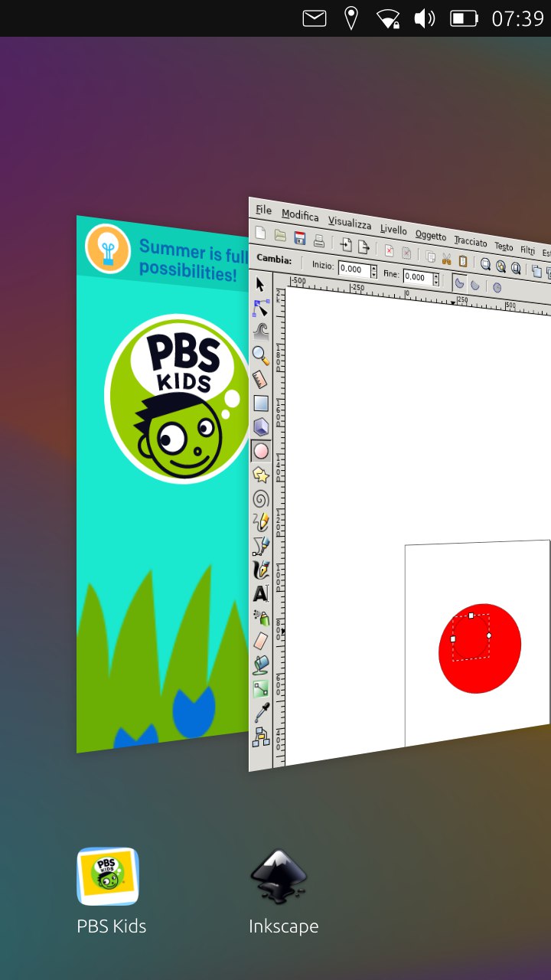Open the battery indicator in status bar
The height and width of the screenshot is (980, 551).
tap(464, 18)
